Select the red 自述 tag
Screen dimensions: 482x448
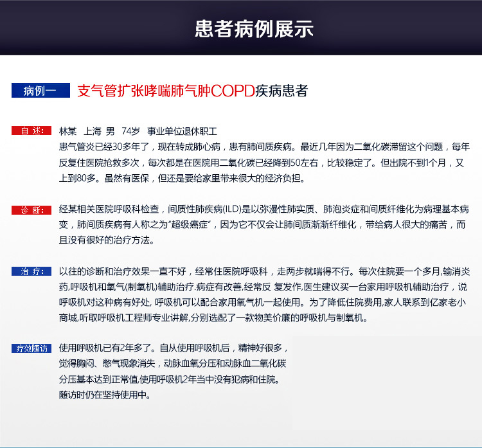(31, 130)
